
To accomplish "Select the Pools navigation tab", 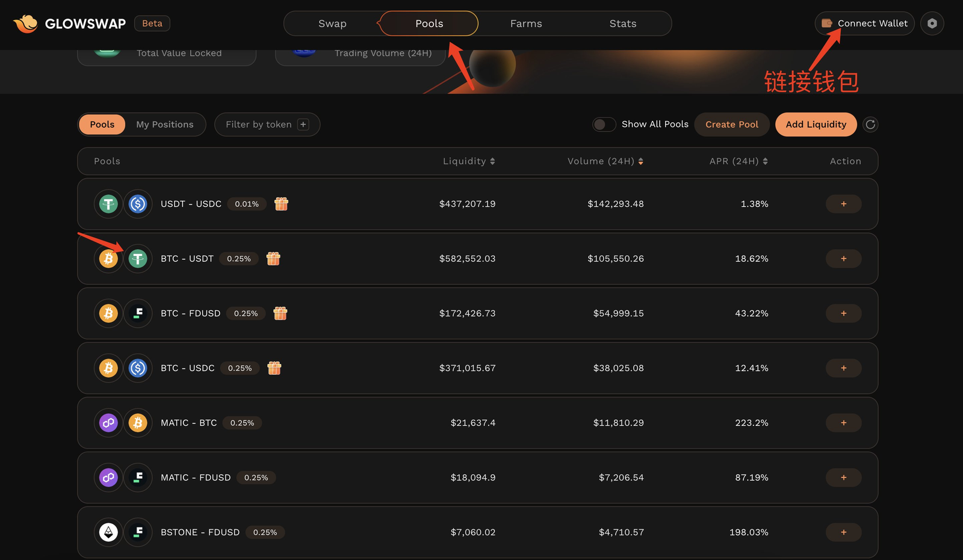I will point(429,23).
